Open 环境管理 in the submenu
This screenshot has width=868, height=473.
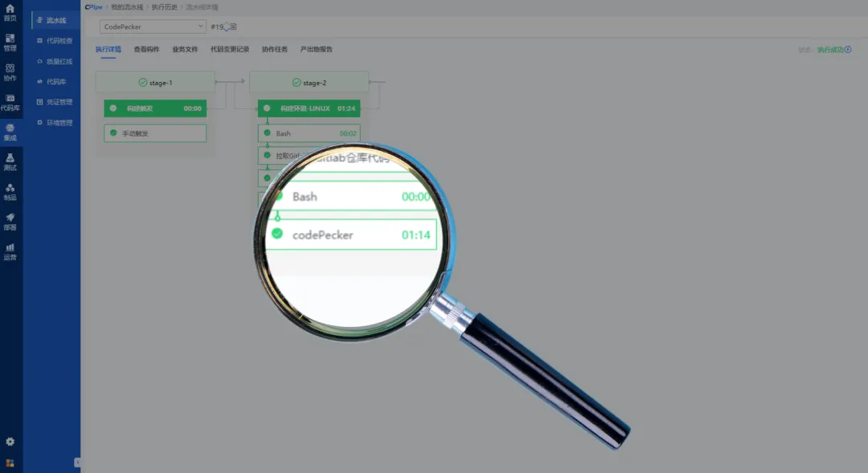click(x=56, y=123)
